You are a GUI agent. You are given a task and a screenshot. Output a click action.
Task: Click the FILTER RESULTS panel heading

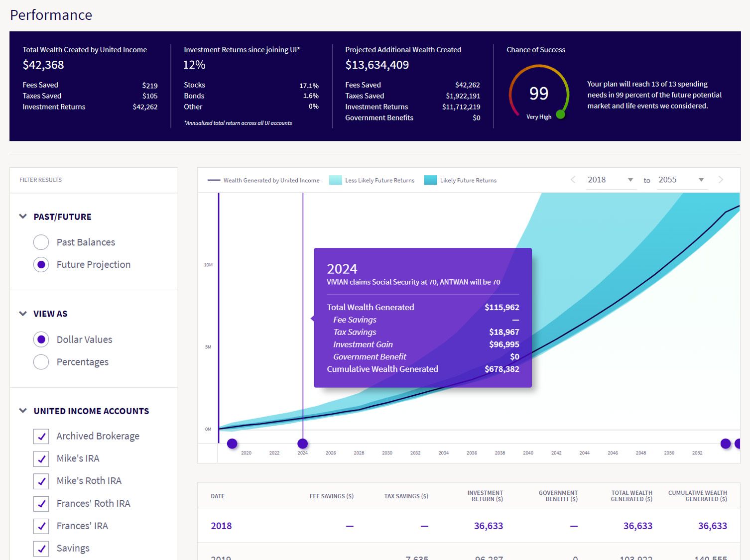pyautogui.click(x=40, y=180)
